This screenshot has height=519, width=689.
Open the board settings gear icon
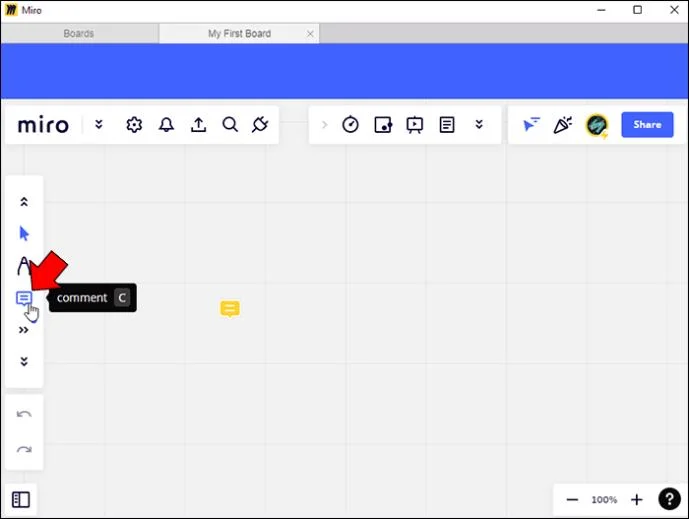coord(134,125)
